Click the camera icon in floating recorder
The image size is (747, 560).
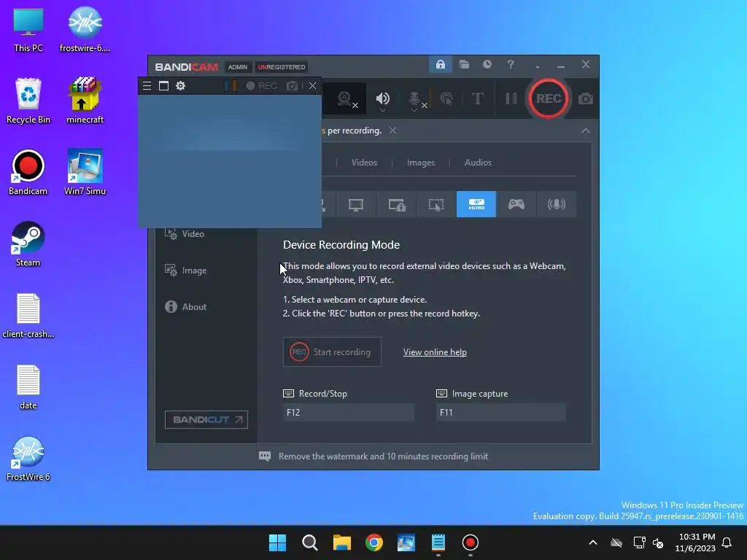[x=292, y=86]
